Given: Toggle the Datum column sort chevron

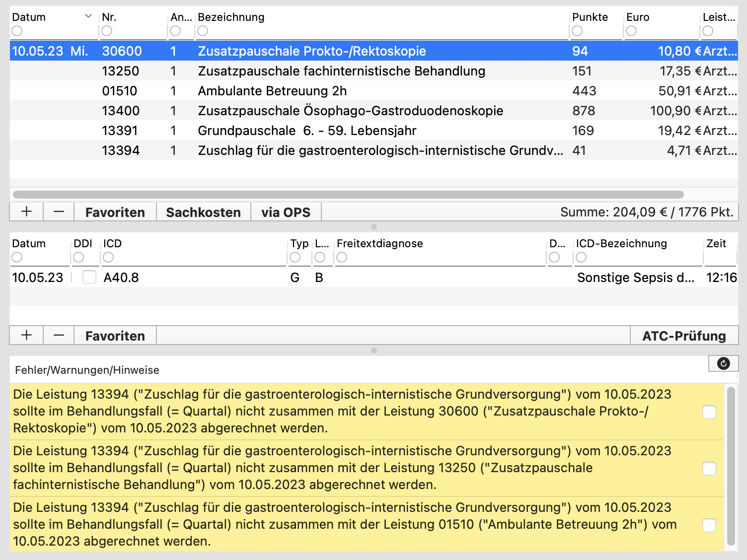Looking at the screenshot, I should (x=88, y=16).
